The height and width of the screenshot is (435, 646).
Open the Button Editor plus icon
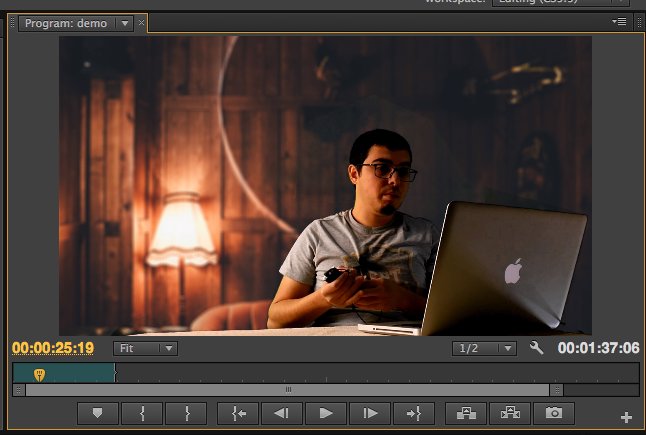pos(626,417)
